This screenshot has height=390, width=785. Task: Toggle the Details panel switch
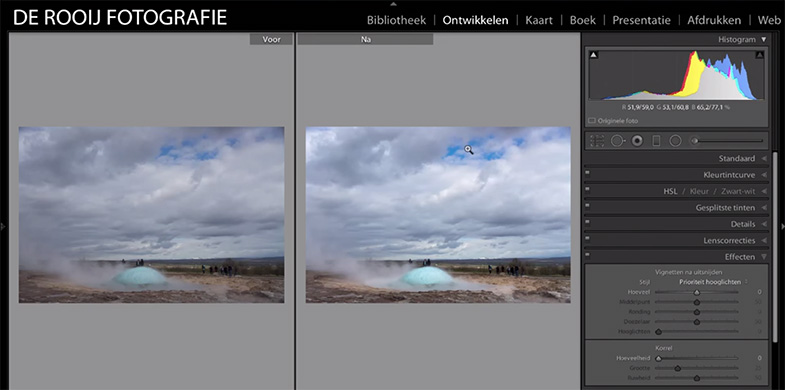[x=587, y=222]
